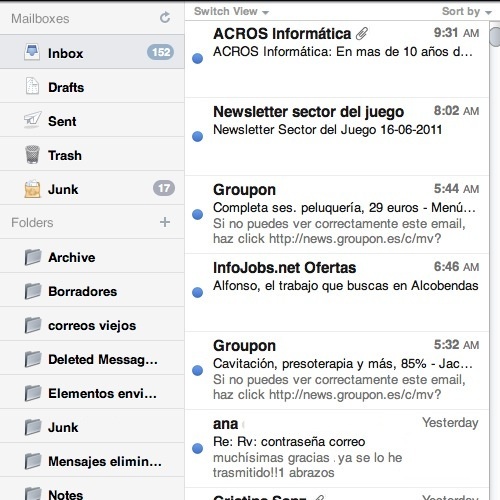
Task: Add a new folder with plus icon
Action: click(165, 222)
